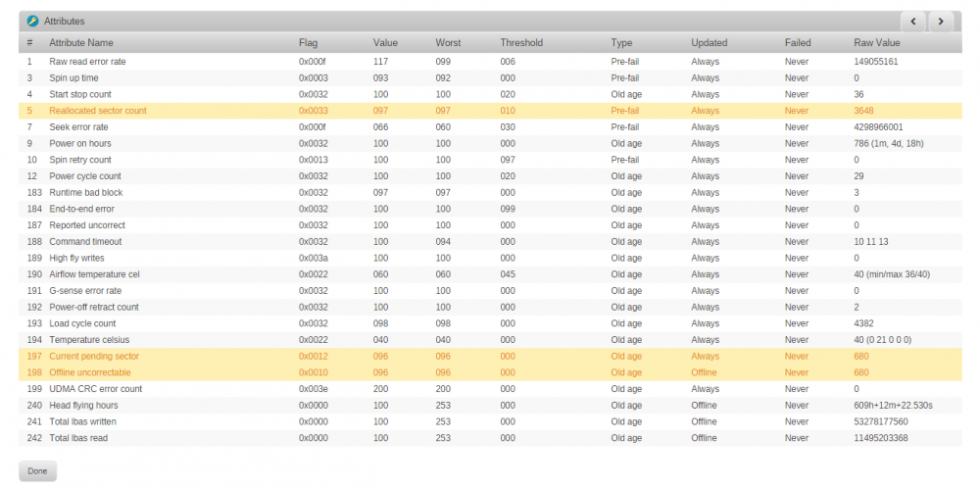Click the Attributes panel title text
This screenshot has height=488, width=980.
pyautogui.click(x=64, y=22)
